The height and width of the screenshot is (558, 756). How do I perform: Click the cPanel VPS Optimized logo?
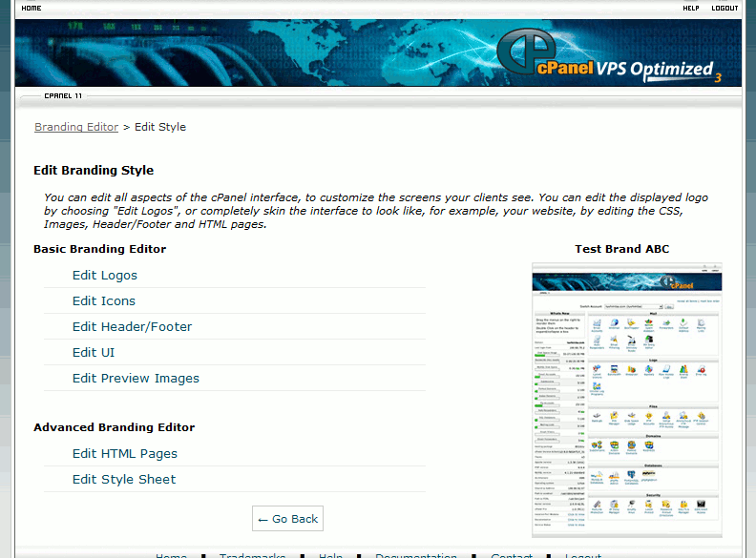tap(609, 56)
